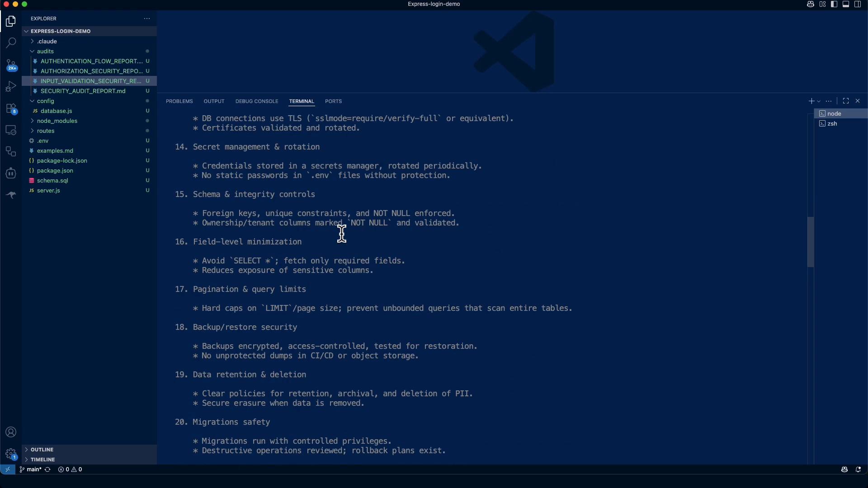Open INPUT_VALIDATION_SECURITY_RE file
The image size is (868, 488).
pos(89,81)
